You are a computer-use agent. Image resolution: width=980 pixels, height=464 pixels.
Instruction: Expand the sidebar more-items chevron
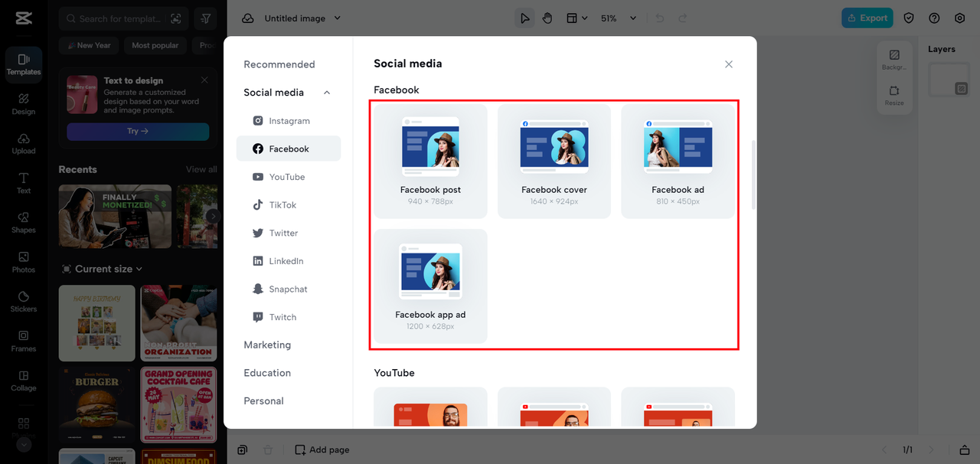tap(24, 444)
